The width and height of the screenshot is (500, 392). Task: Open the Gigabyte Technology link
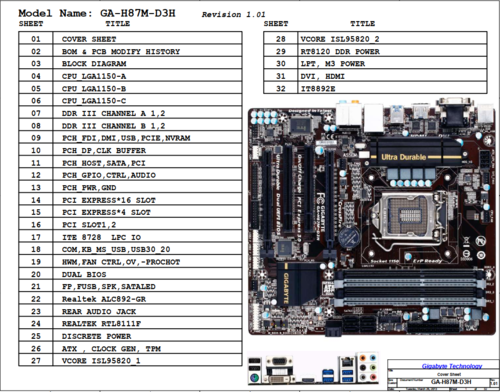click(x=452, y=366)
